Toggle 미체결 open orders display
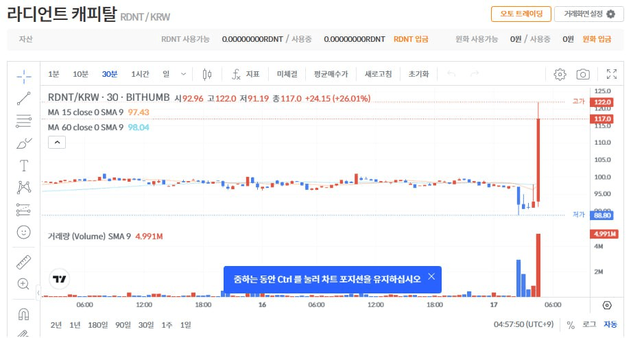The width and height of the screenshot is (644, 338). 287,74
